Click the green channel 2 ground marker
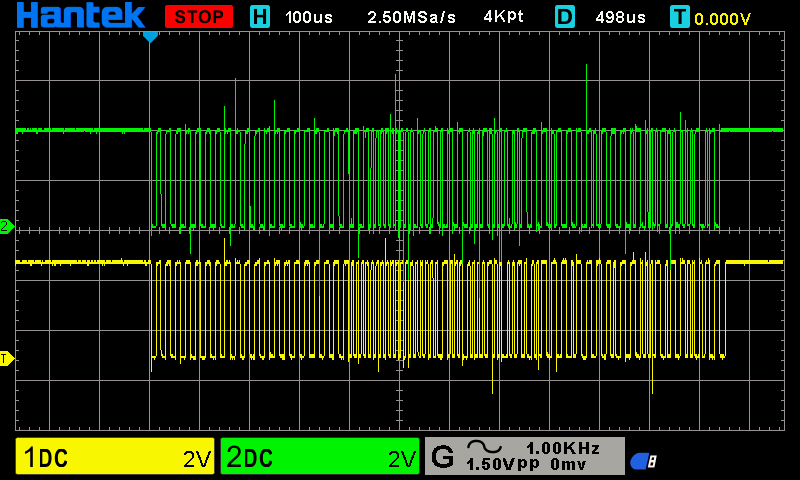The height and width of the screenshot is (480, 800). (7, 226)
